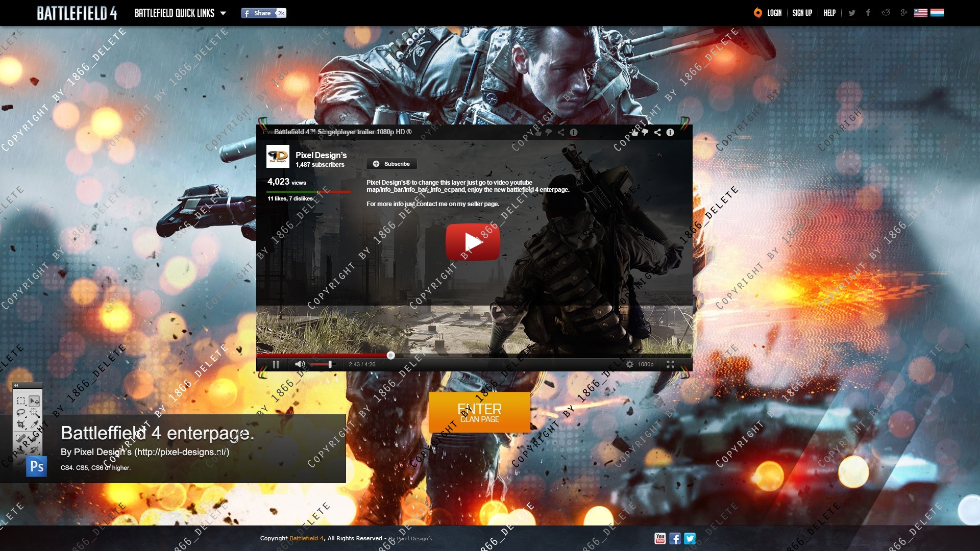Click the 1080p quality label
The width and height of the screenshot is (980, 551).
[646, 364]
